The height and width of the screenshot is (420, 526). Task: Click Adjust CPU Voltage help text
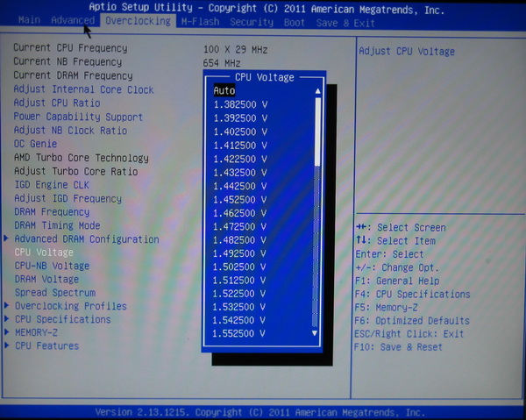pyautogui.click(x=407, y=52)
